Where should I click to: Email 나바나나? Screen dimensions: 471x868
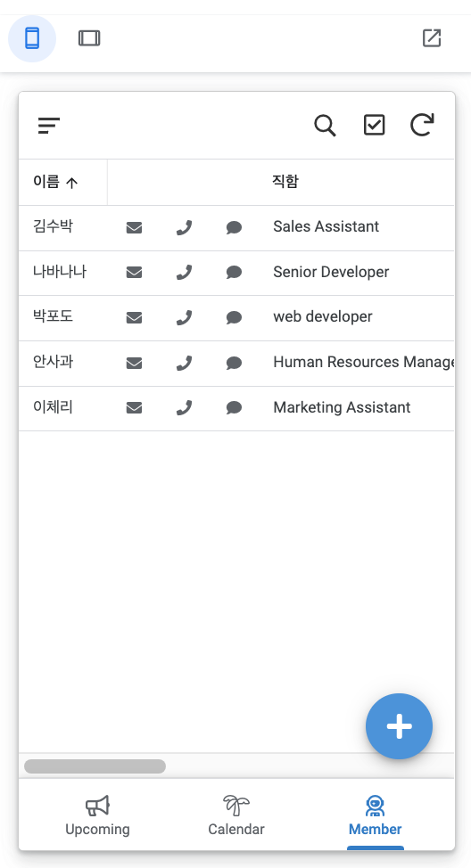[x=134, y=273]
